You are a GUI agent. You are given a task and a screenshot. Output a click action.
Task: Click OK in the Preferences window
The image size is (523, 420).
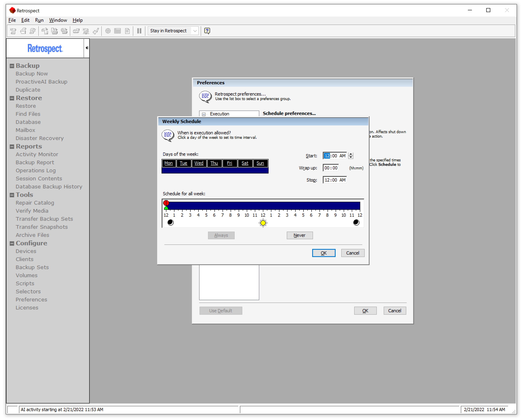365,311
